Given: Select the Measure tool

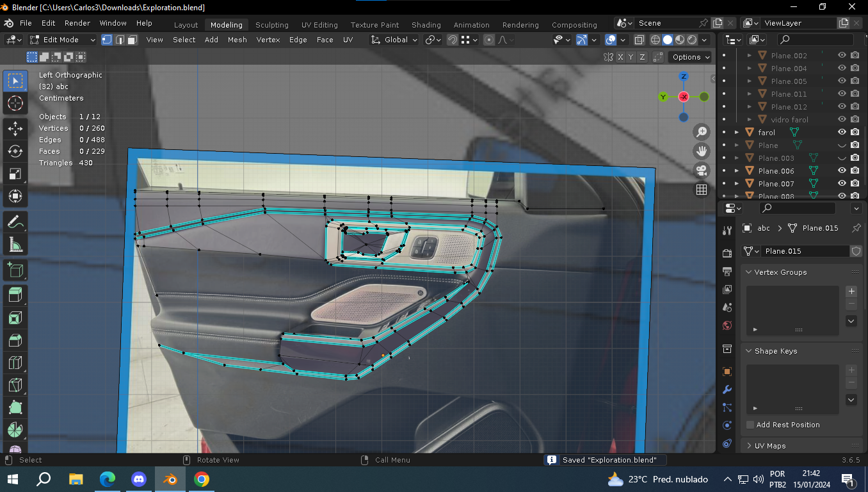Looking at the screenshot, I should 15,244.
